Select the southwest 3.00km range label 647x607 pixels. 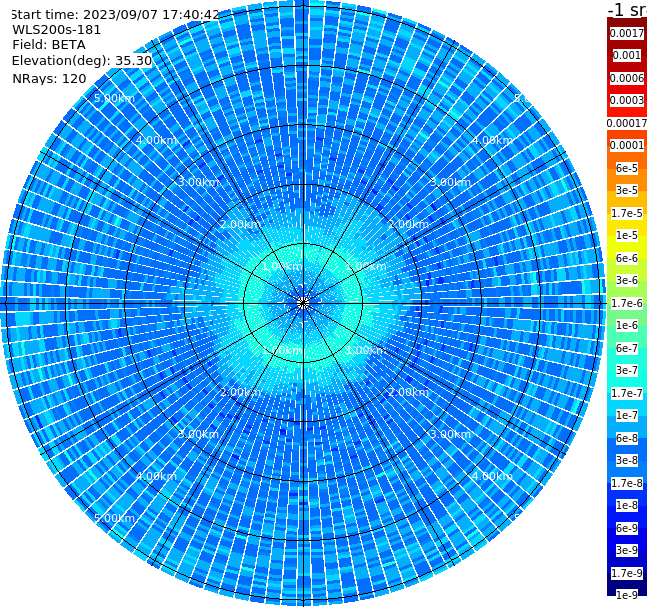(198, 434)
